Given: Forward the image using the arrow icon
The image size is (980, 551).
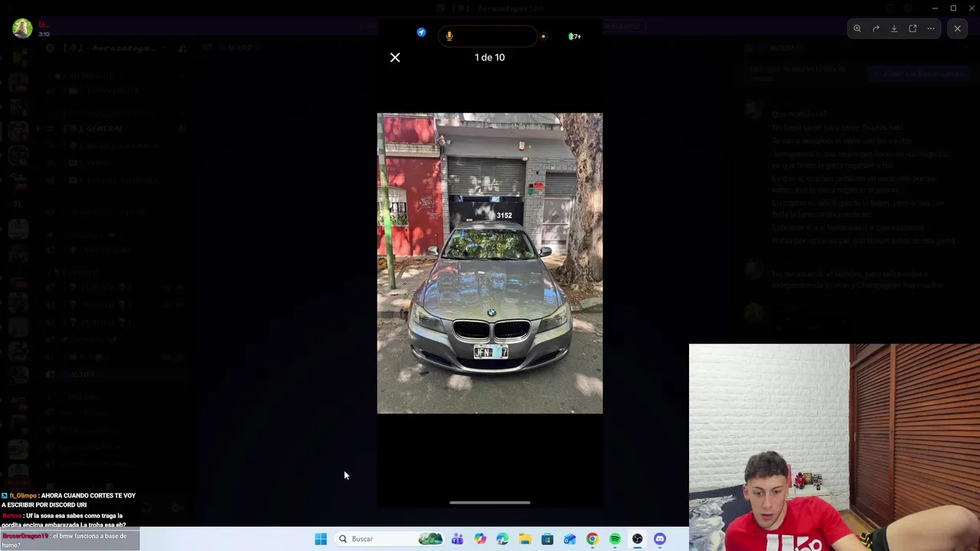Looking at the screenshot, I should 876,28.
